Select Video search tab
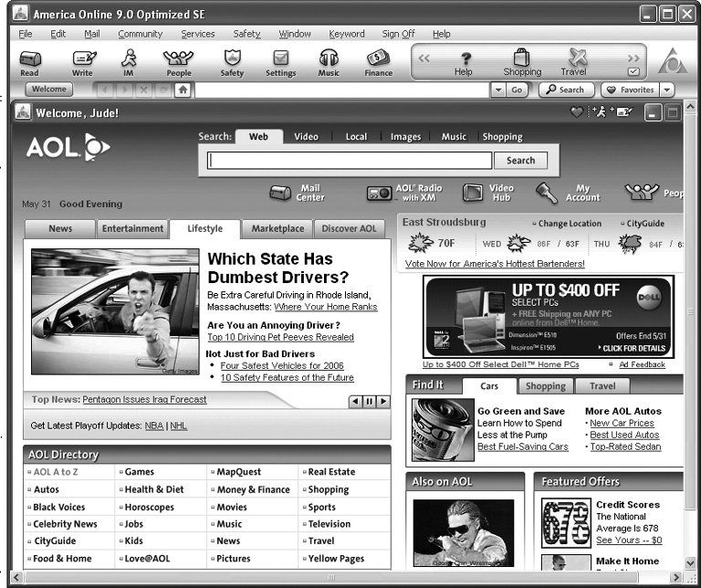 click(307, 137)
